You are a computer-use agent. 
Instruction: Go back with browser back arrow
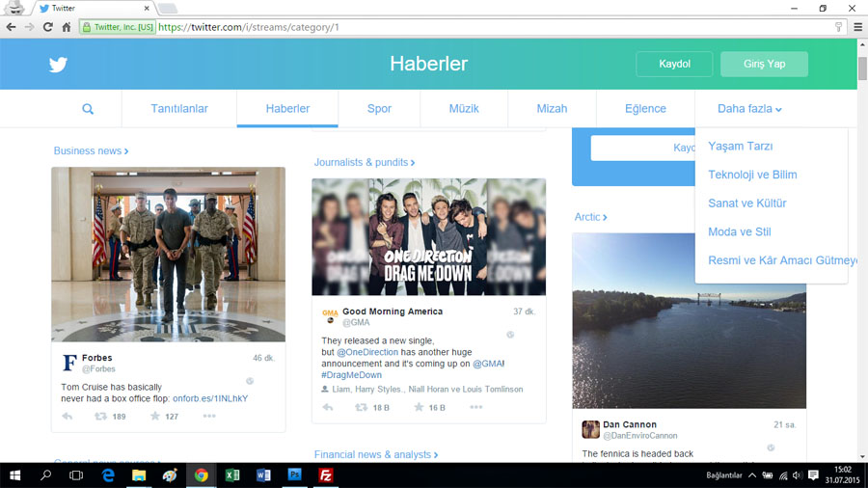coord(11,27)
